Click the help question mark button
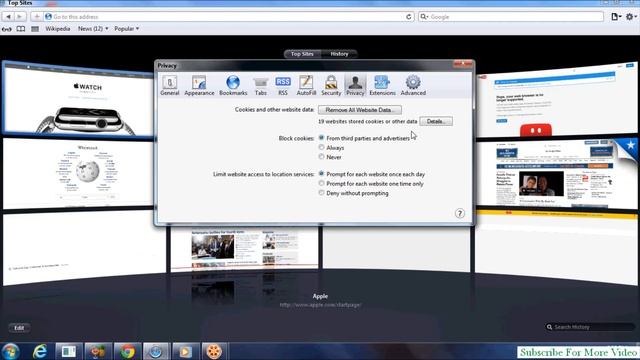 pyautogui.click(x=460, y=213)
